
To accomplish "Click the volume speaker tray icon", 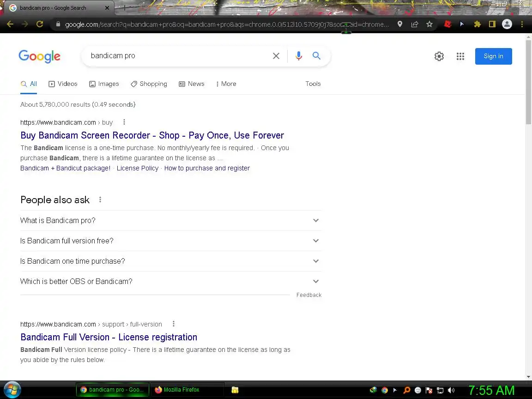I will (x=451, y=390).
